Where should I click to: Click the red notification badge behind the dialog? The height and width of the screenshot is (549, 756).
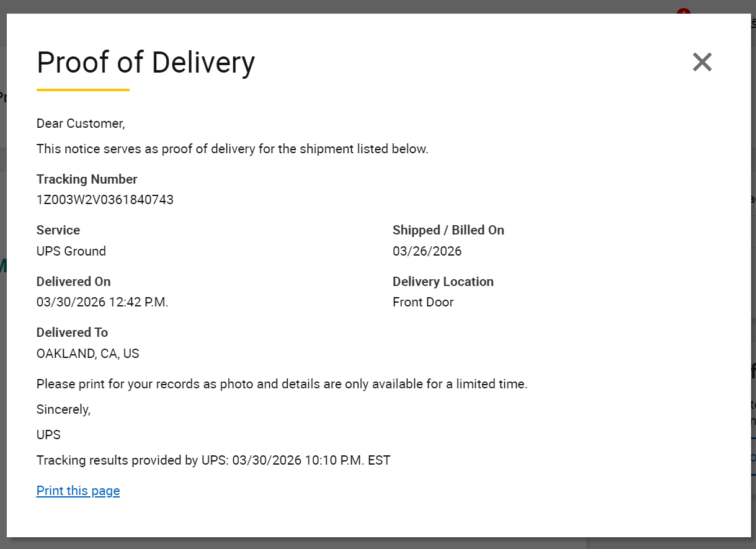click(683, 11)
